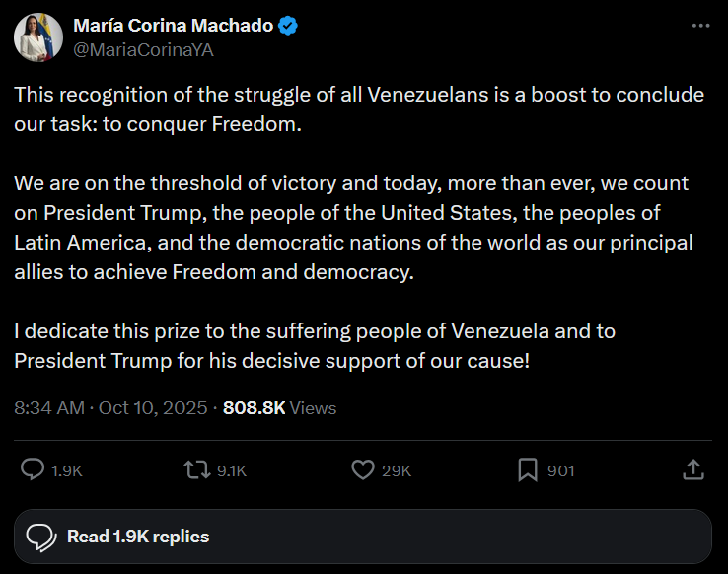Viewport: 728px width, 574px height.
Task: Click the reply speech bubble icon
Action: (x=33, y=470)
